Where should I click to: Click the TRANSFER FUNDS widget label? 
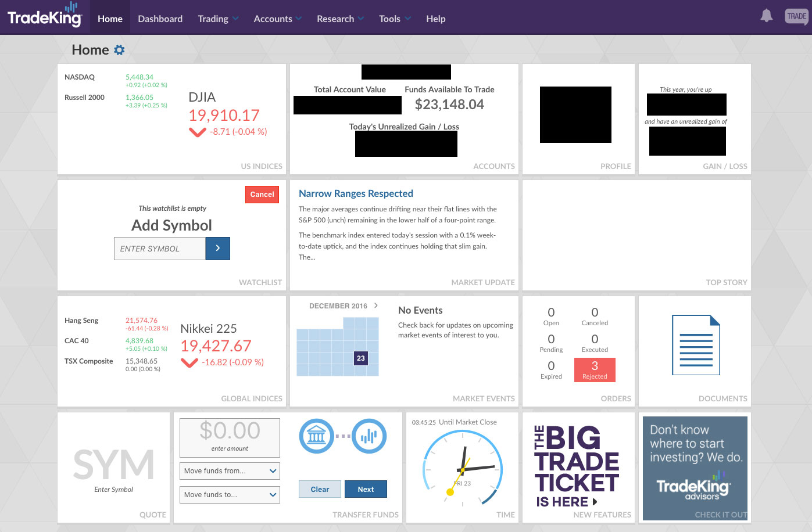tap(366, 515)
